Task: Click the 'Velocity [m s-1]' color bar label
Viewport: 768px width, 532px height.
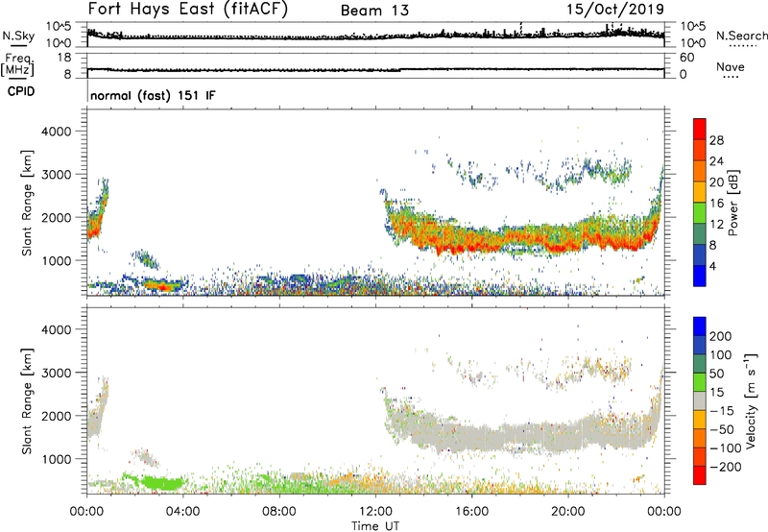Action: [x=751, y=400]
